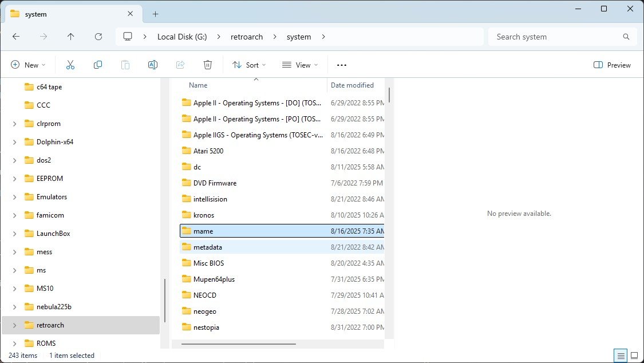Go forward using the right arrow

[x=44, y=37]
